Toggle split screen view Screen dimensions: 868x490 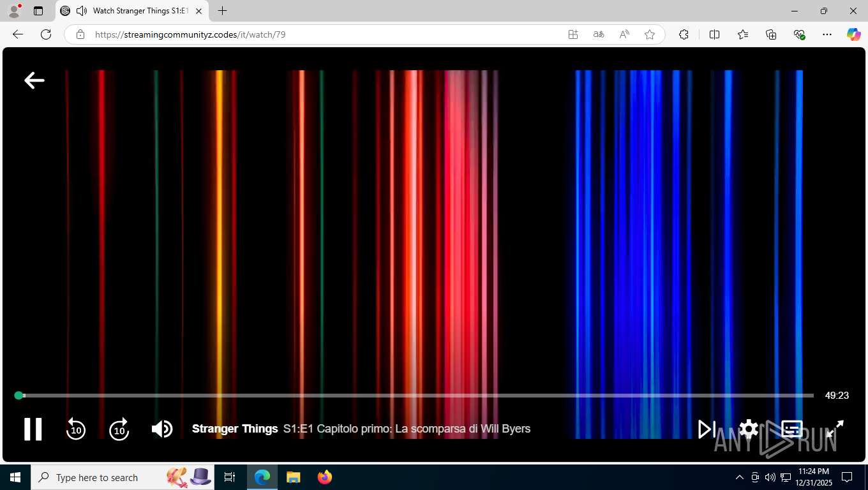tap(715, 34)
